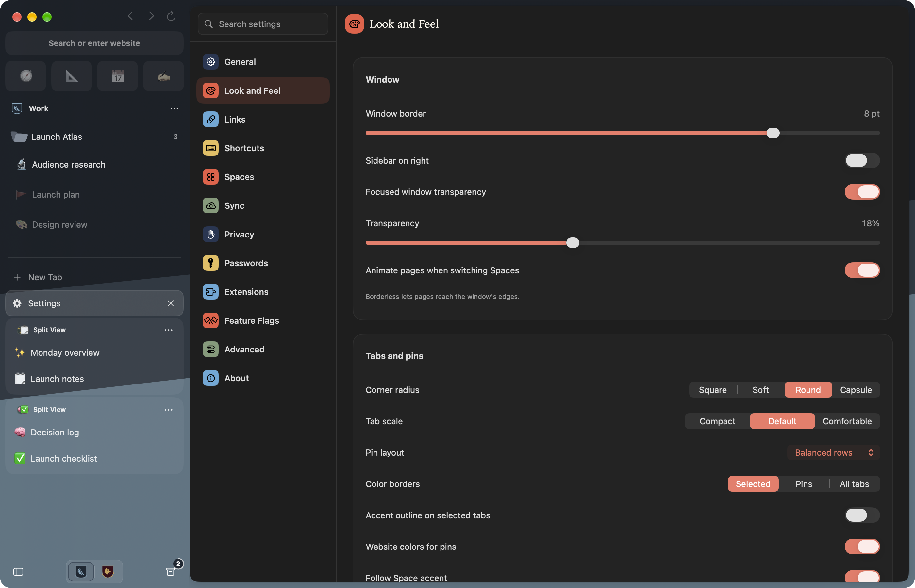Image resolution: width=915 pixels, height=588 pixels.
Task: Open the Decision log tab
Action: (x=94, y=432)
